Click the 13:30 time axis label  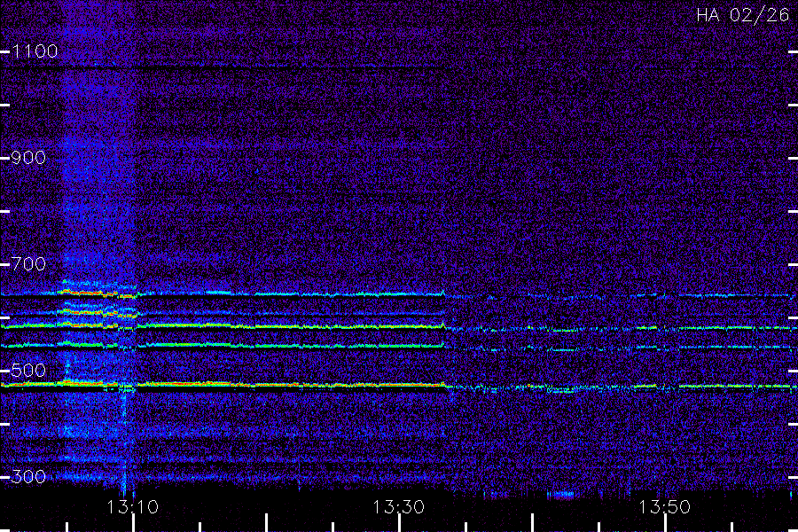(x=398, y=507)
